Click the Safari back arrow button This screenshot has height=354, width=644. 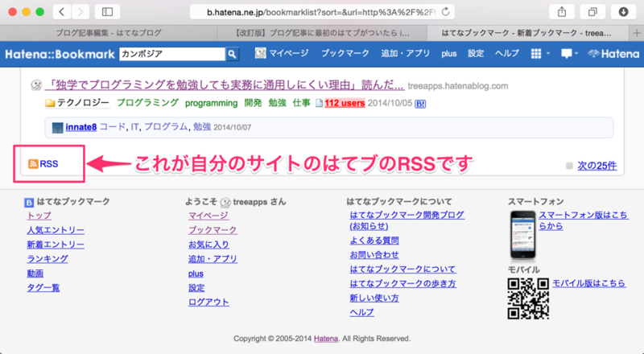62,12
